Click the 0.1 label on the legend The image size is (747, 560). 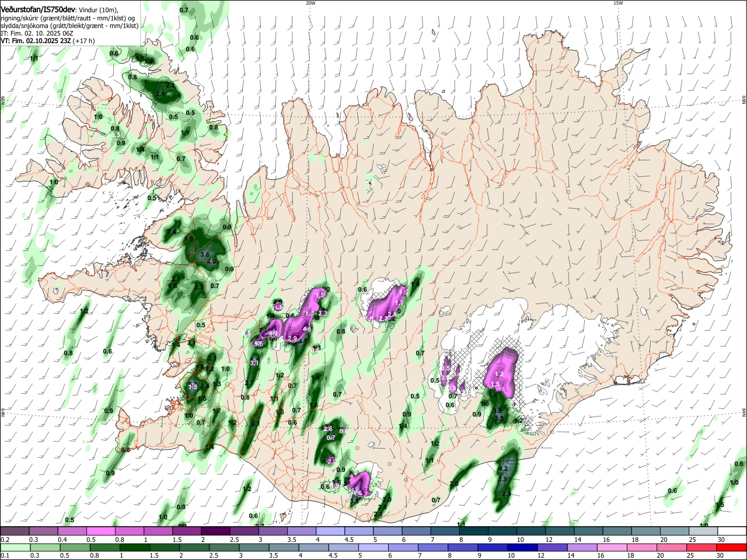[4, 556]
